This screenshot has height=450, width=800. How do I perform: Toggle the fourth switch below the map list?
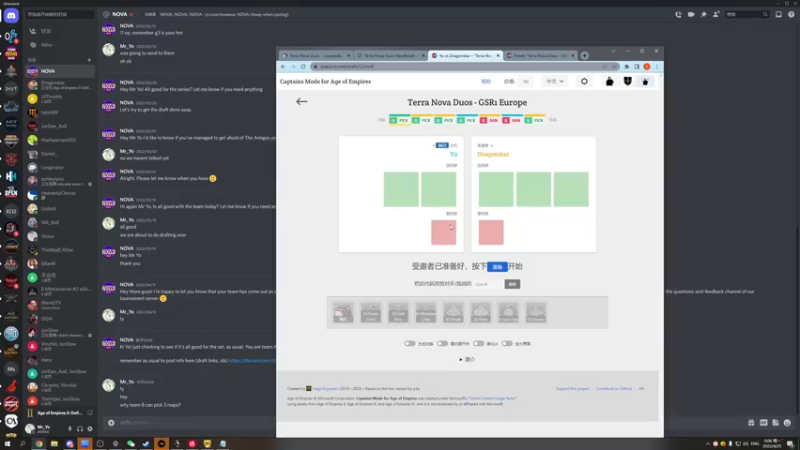click(x=507, y=343)
